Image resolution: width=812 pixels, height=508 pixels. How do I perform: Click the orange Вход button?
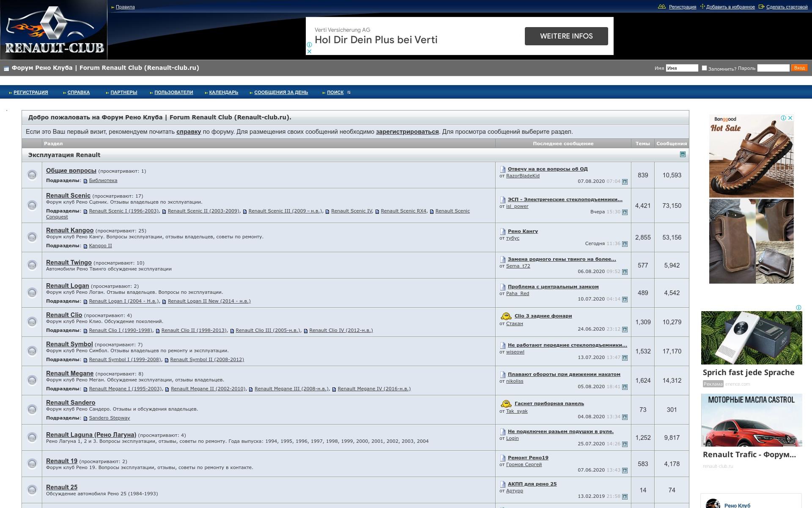click(x=799, y=68)
